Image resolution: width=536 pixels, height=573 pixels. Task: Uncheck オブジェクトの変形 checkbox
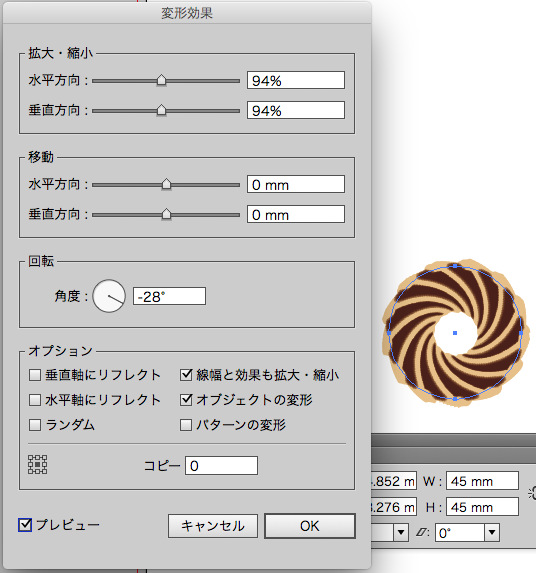(186, 400)
